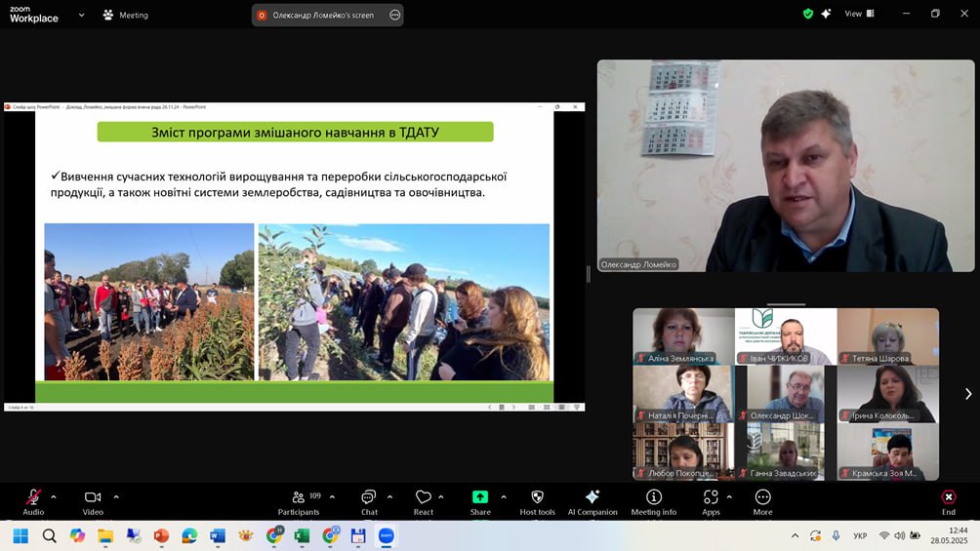Open the Chat panel

(369, 501)
